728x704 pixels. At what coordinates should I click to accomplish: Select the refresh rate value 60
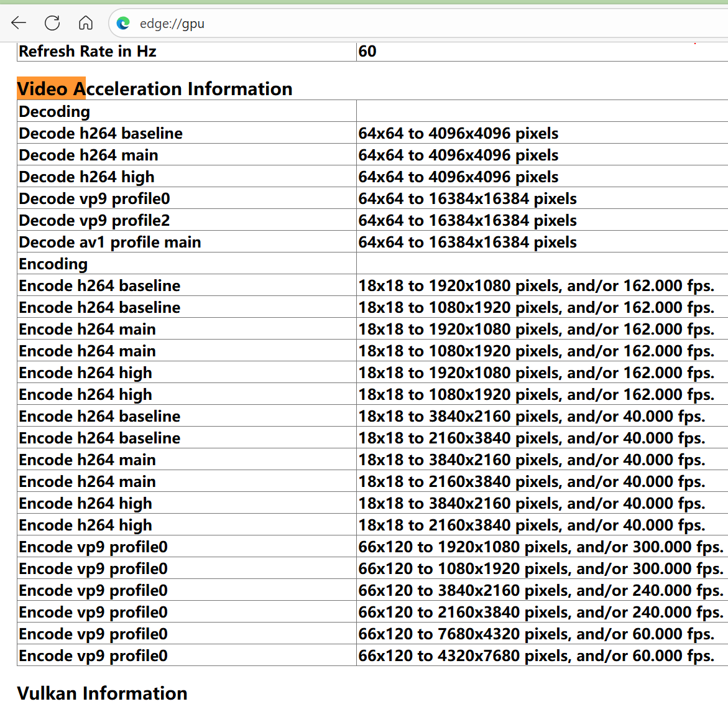(x=367, y=51)
